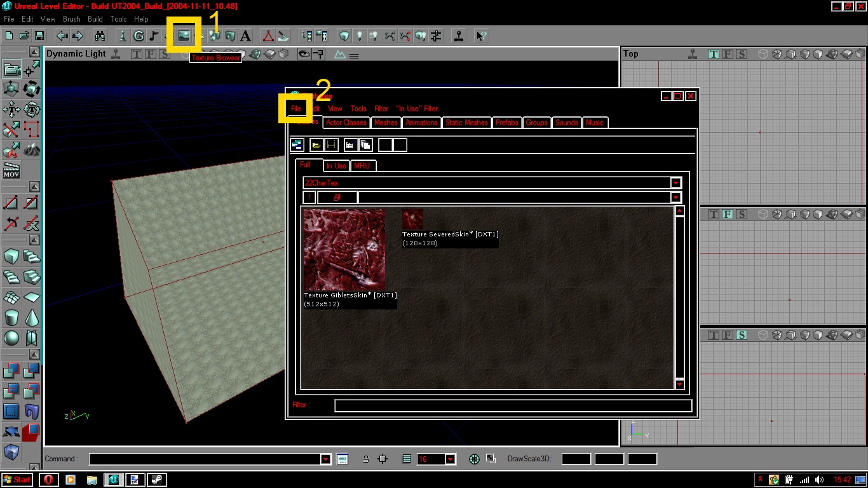This screenshot has height=488, width=868.
Task: Undo the last action with left arrow
Action: click(x=62, y=36)
